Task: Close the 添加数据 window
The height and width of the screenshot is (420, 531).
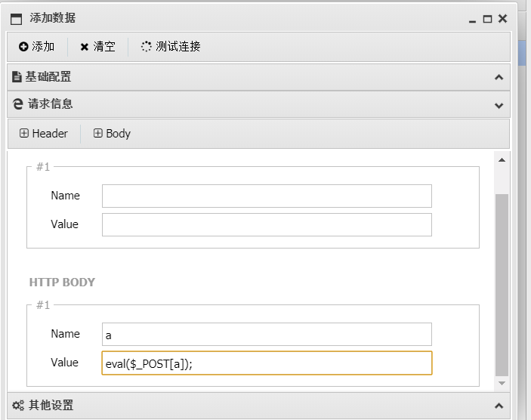Action: (x=502, y=19)
